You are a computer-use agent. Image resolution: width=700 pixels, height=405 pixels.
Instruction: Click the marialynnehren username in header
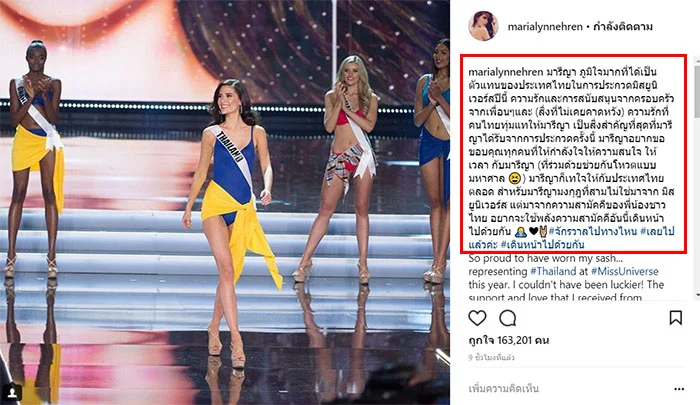pos(545,26)
